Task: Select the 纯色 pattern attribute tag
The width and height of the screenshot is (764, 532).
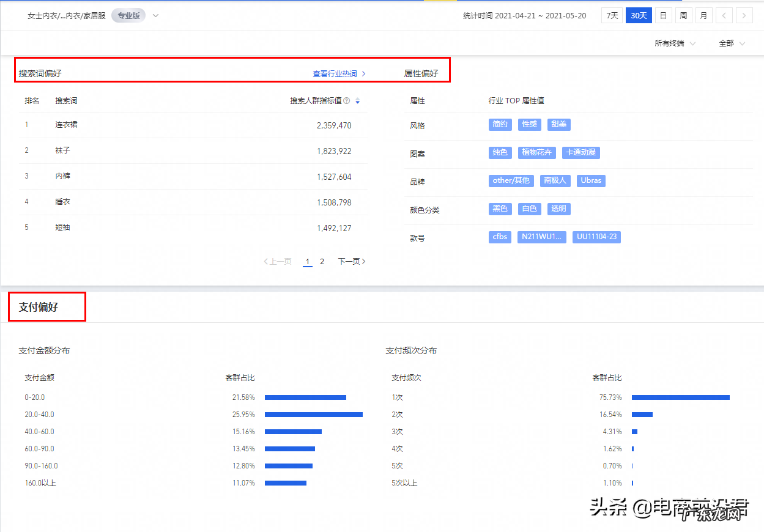Action: pyautogui.click(x=500, y=152)
